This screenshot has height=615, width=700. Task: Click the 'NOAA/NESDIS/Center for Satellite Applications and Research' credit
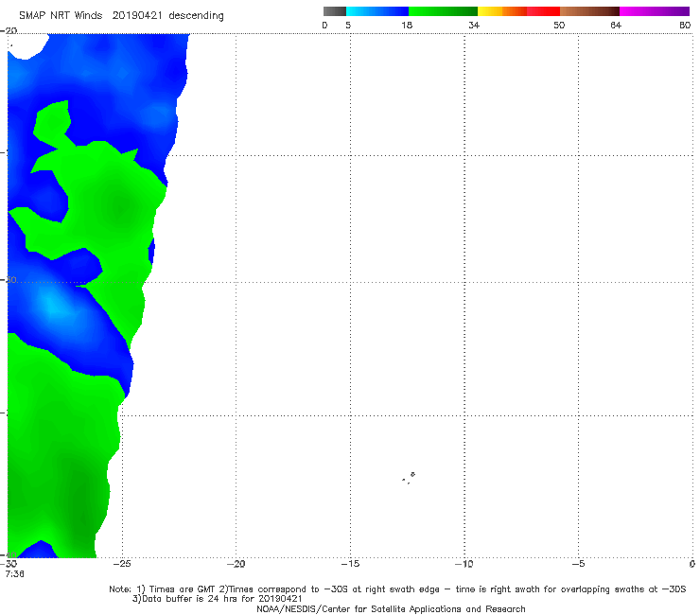(x=391, y=608)
